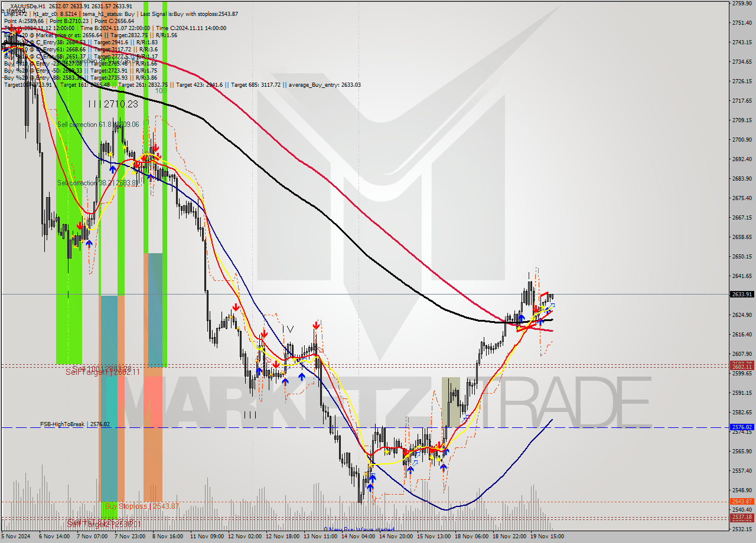Click the 15 Nov 13:00 time label

(x=433, y=537)
